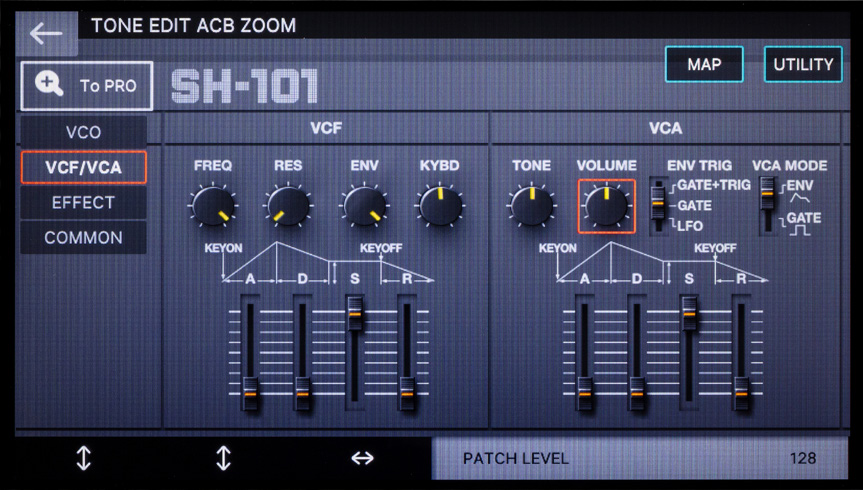Viewport: 863px width, 490px height.
Task: Toggle the VCA MODE switch
Action: click(x=767, y=205)
